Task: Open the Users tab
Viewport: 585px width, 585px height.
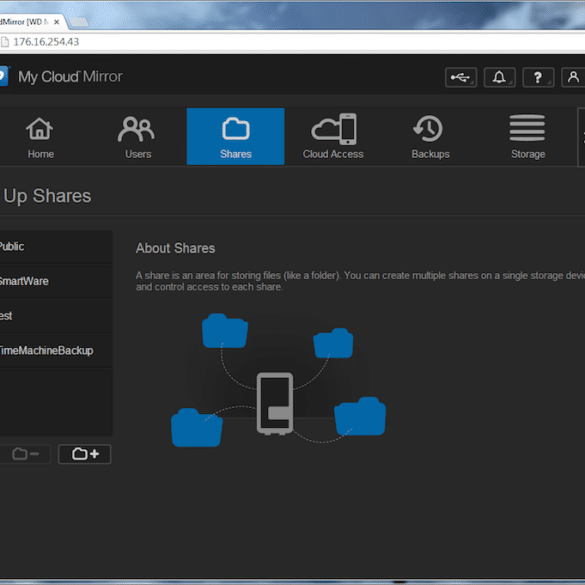Action: tap(138, 137)
